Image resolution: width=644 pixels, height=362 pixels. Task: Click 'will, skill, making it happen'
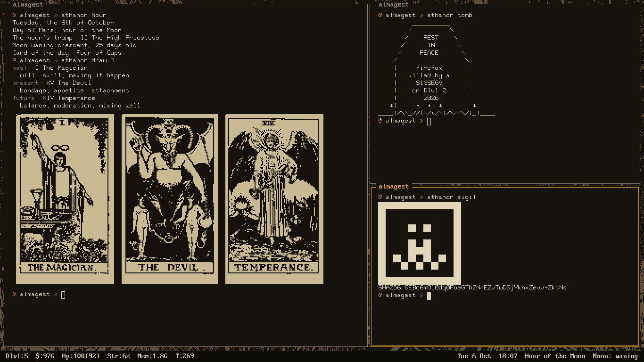pyautogui.click(x=74, y=75)
